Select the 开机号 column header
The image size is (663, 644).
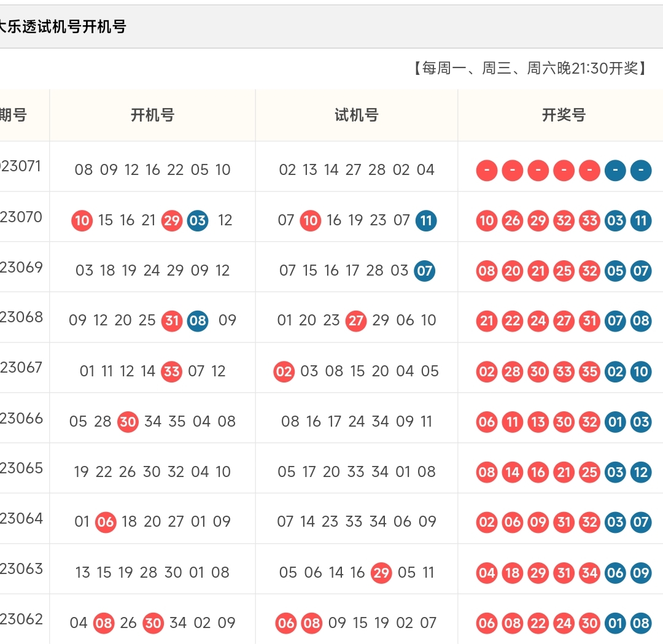[x=153, y=115]
